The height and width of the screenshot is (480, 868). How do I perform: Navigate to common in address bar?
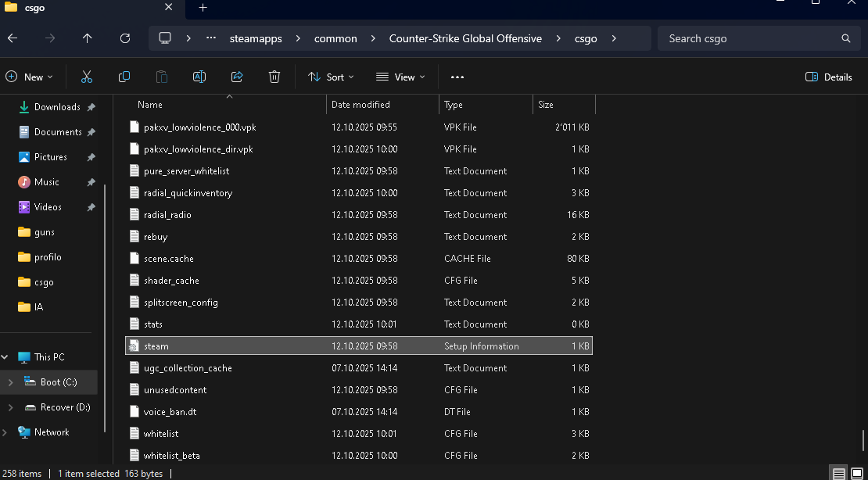[x=335, y=38]
